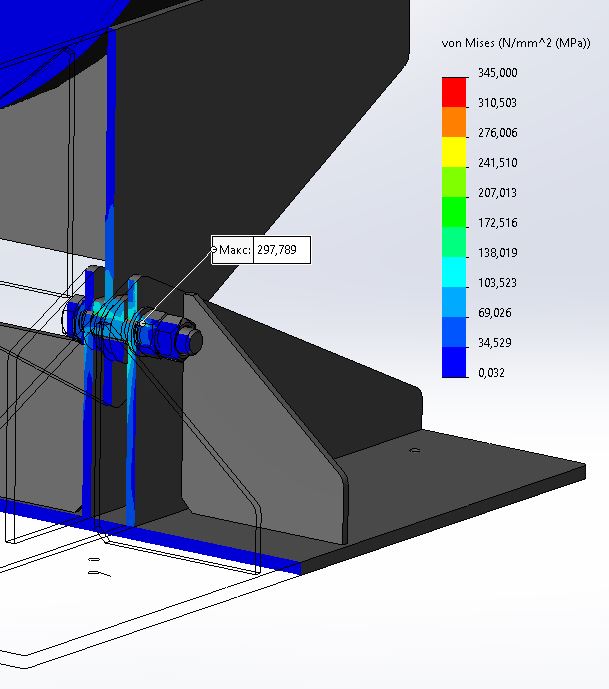Click the dark blue bottom legend segment
This screenshot has height=689, width=609.
point(454,362)
